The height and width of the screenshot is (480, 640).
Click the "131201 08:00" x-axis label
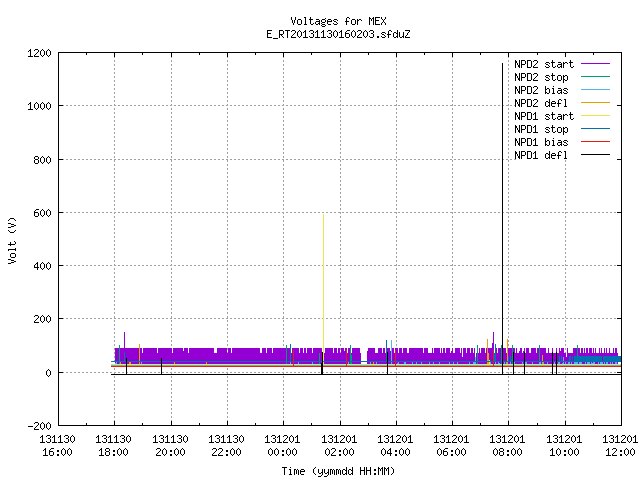pyautogui.click(x=507, y=446)
